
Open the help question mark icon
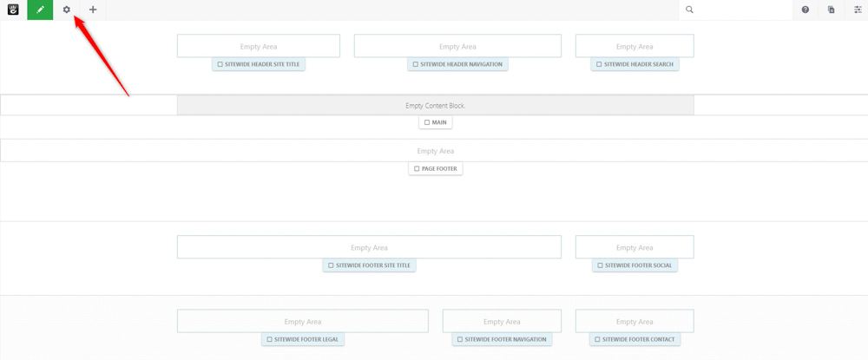click(x=806, y=10)
